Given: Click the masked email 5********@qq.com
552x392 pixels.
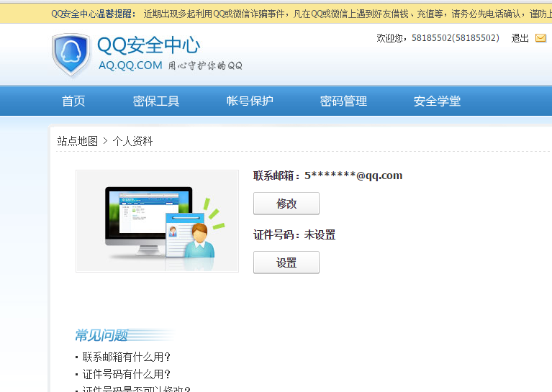Looking at the screenshot, I should click(353, 176).
